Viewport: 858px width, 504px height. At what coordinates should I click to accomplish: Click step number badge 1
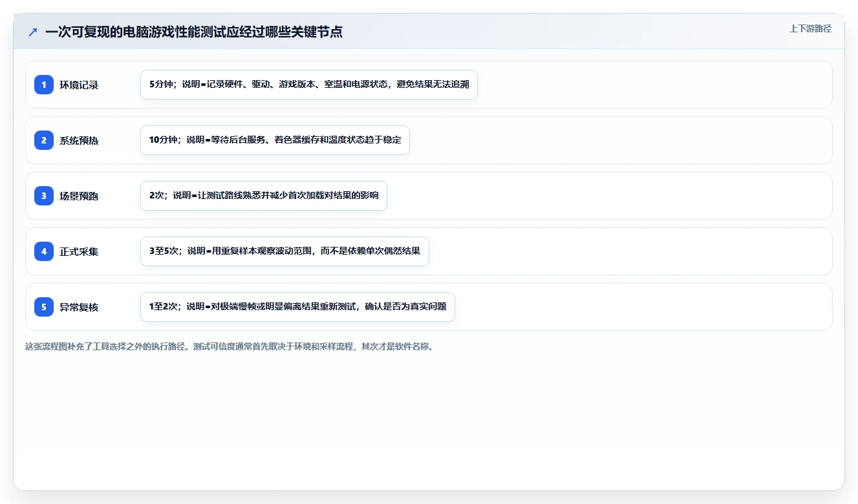click(x=44, y=85)
